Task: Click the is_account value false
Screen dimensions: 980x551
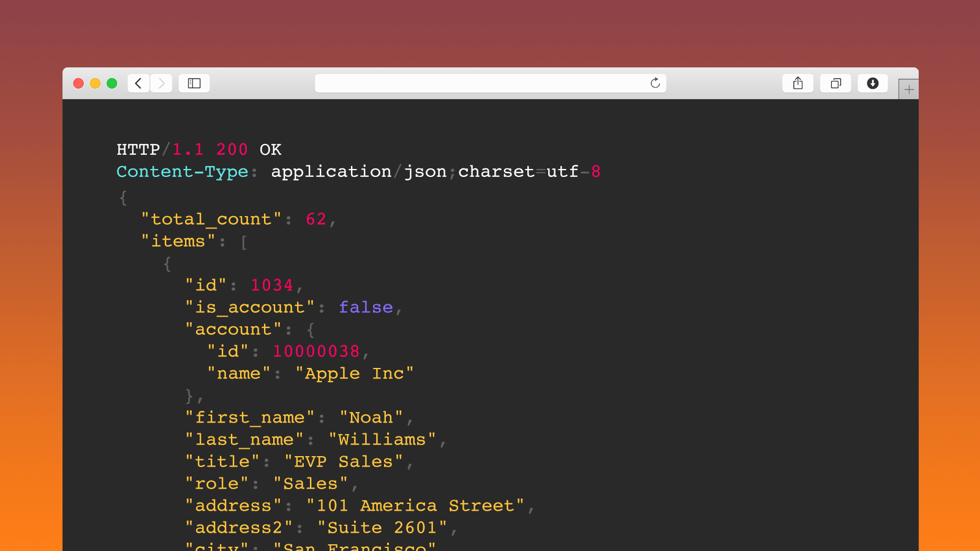Action: tap(366, 307)
